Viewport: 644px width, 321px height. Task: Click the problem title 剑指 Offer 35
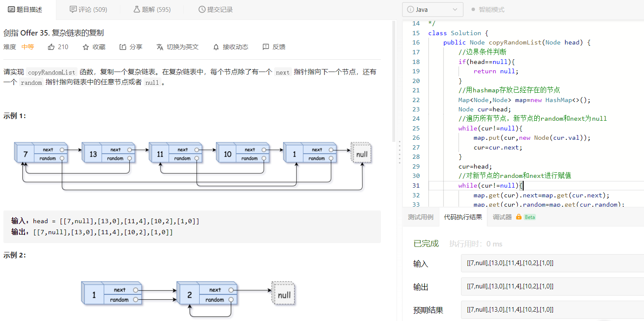54,33
